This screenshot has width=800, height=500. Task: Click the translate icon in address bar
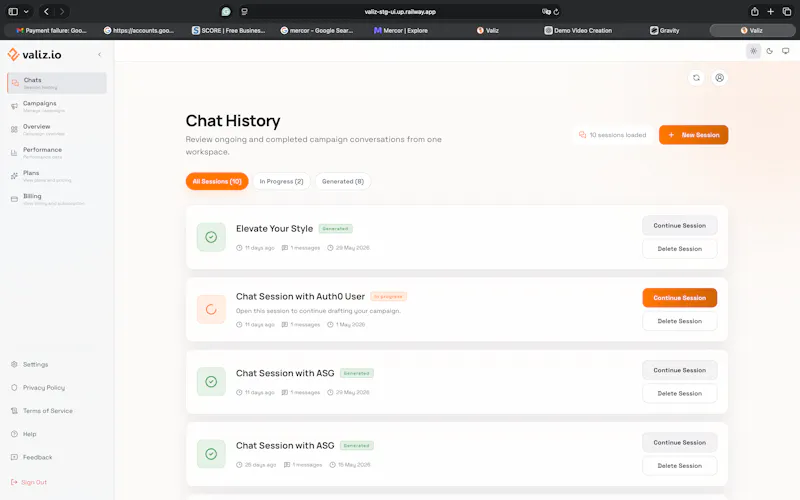546,12
